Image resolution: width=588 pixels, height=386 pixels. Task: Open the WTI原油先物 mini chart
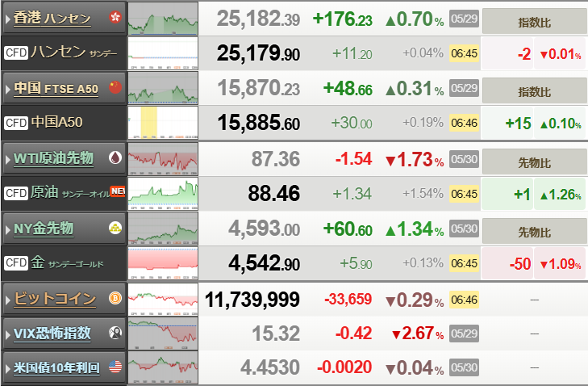163,158
